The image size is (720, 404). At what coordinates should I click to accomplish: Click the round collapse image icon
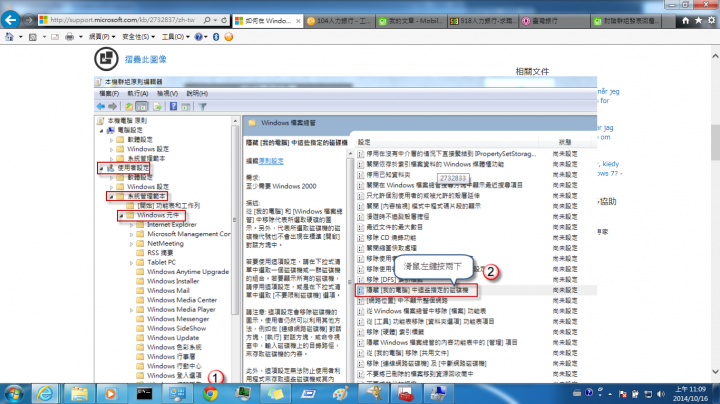pos(106,59)
